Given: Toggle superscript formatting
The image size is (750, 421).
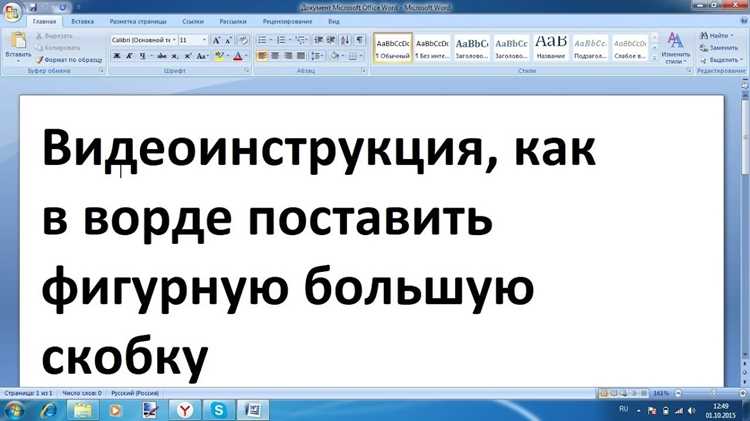Looking at the screenshot, I should click(x=188, y=56).
